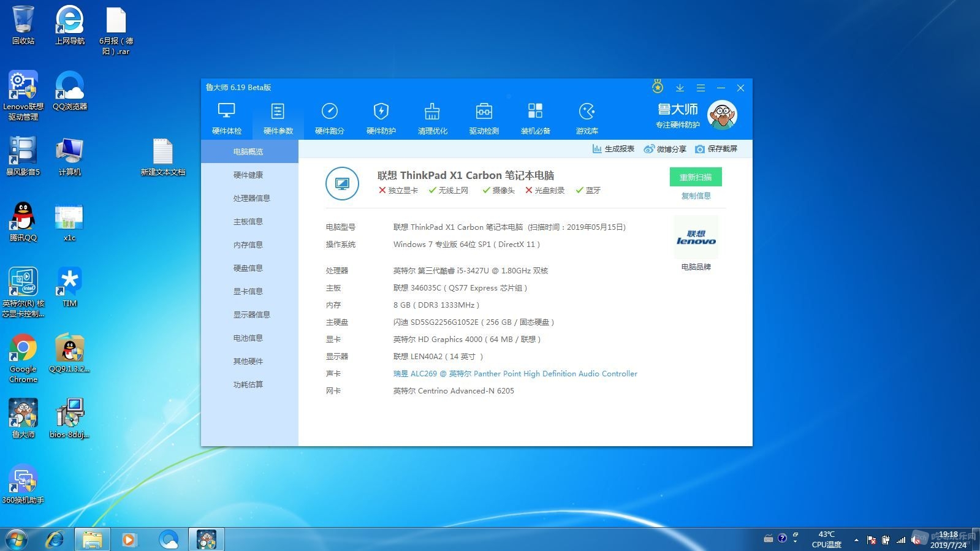The image size is (980, 551).
Task: Select the Lenovo联想驱动管理 desktop icon
Action: click(x=23, y=95)
